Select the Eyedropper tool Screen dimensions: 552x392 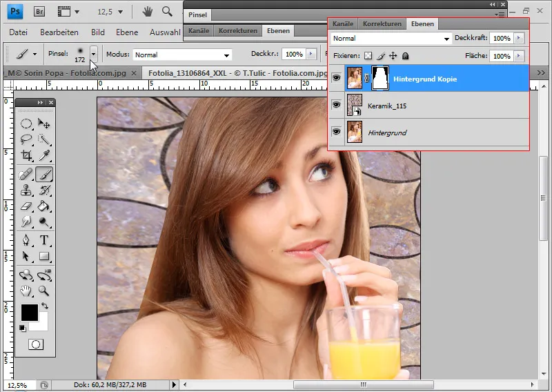pyautogui.click(x=44, y=155)
